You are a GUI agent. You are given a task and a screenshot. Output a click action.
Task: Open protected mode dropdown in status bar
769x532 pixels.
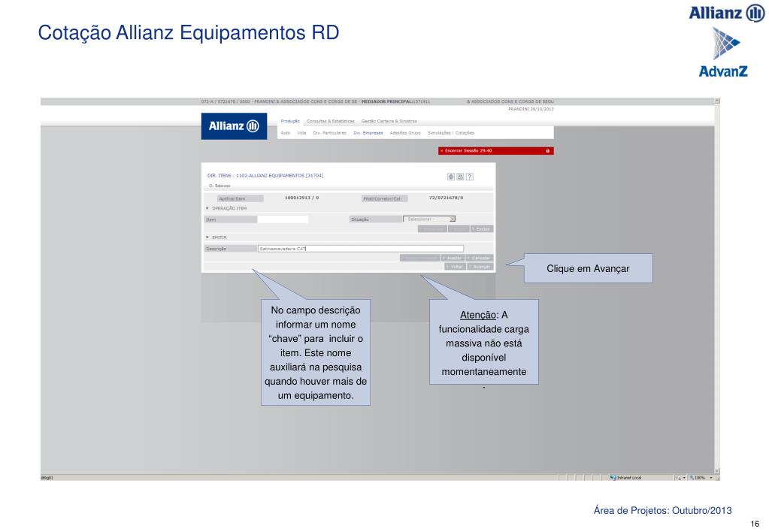684,478
